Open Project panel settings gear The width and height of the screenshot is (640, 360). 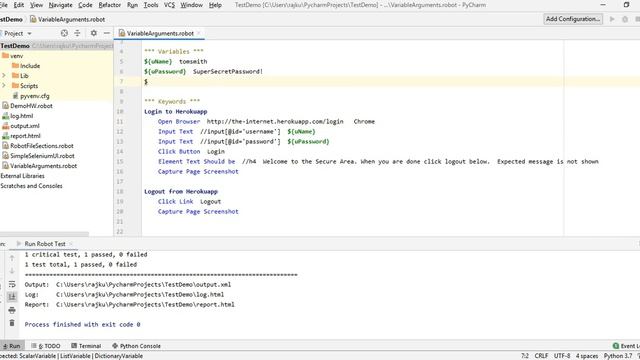point(93,33)
